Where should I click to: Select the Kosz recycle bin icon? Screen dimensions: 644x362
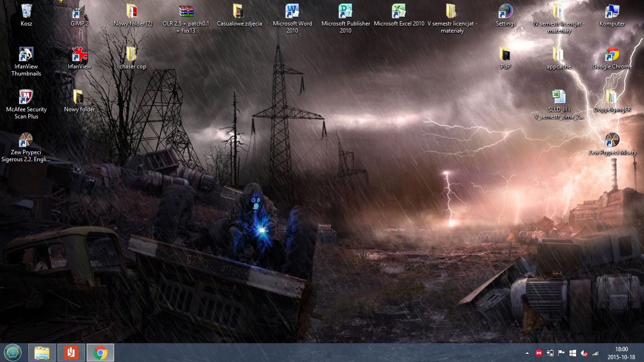pos(26,16)
